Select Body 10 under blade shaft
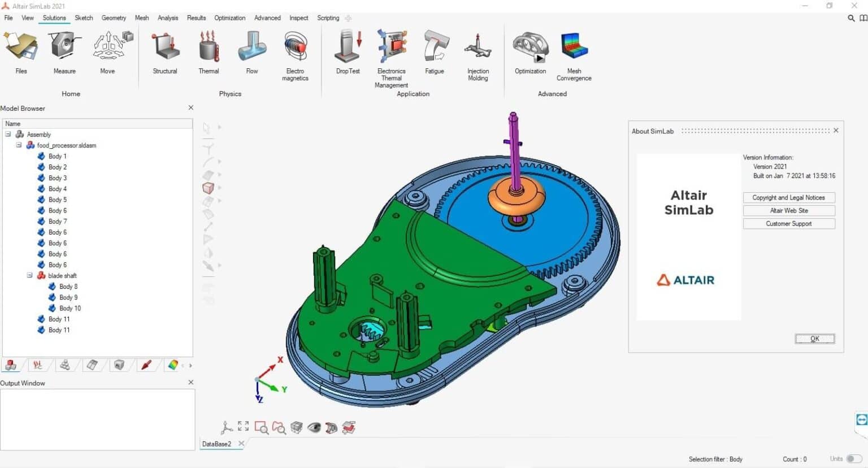The image size is (868, 468). (x=70, y=308)
